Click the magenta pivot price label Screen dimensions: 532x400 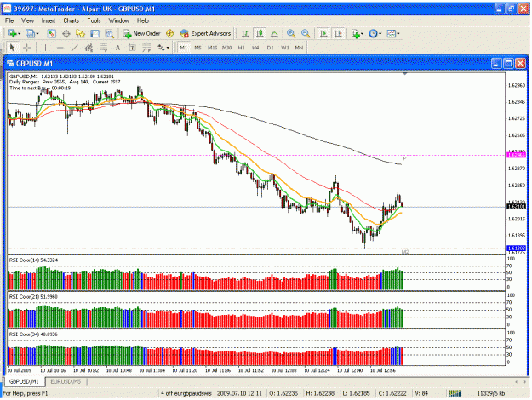pyautogui.click(x=516, y=155)
